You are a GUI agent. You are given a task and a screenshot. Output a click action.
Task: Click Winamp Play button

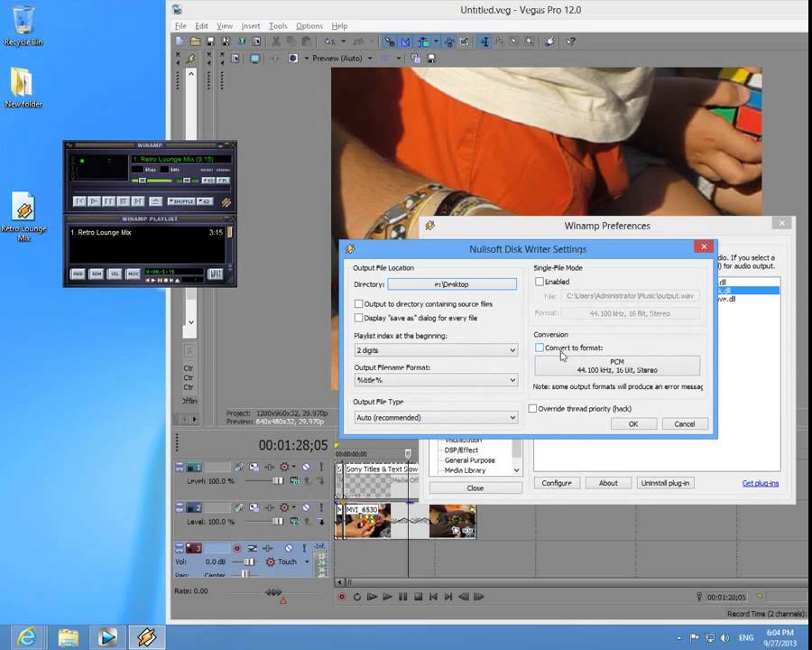94,201
